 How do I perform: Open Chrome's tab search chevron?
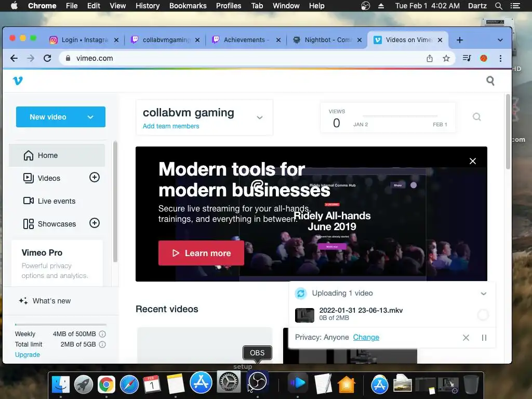[500, 40]
